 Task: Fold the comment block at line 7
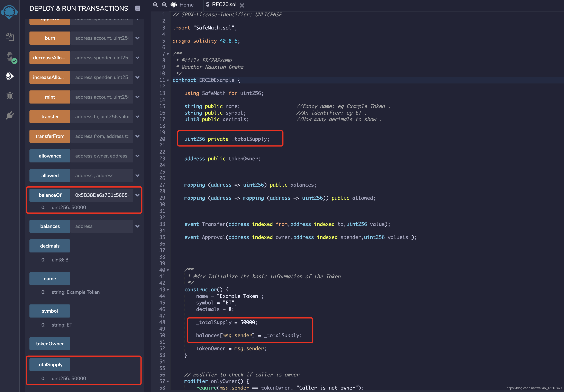[x=168, y=54]
